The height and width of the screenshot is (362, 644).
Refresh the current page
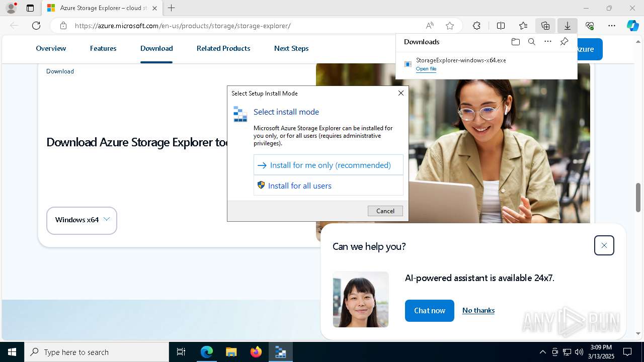tap(36, 26)
